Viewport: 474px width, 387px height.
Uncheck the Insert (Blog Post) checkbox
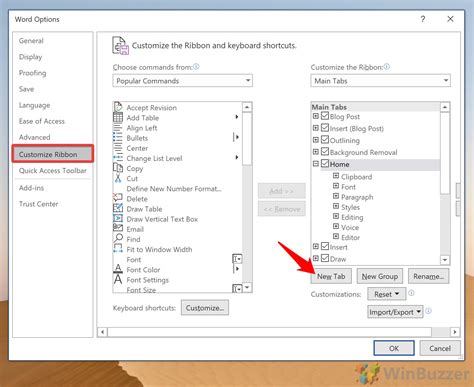(325, 128)
